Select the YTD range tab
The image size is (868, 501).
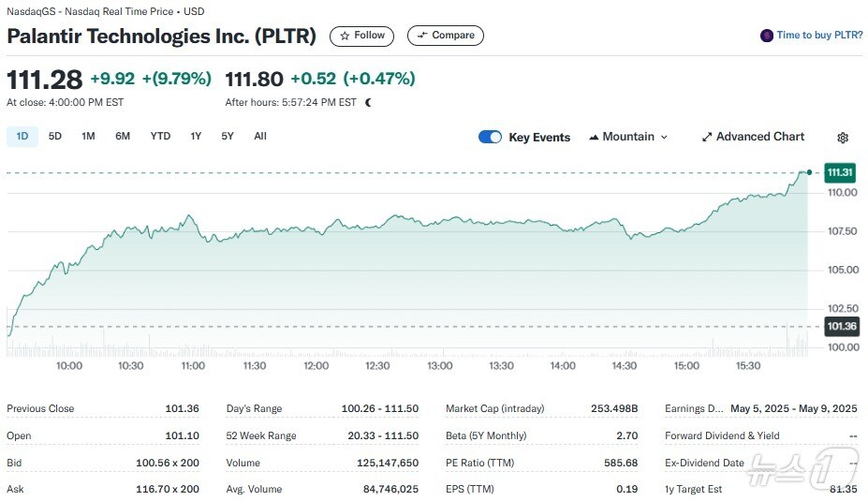click(160, 136)
